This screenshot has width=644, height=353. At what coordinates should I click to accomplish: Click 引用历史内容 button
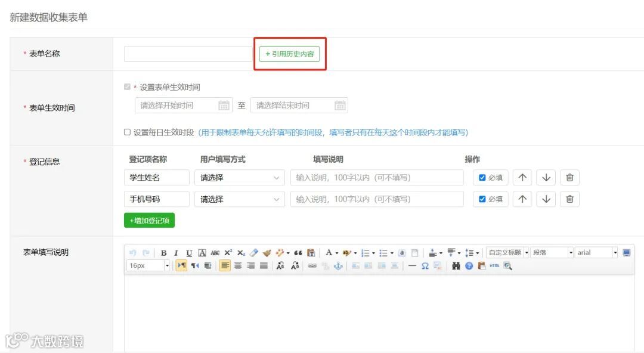(290, 54)
